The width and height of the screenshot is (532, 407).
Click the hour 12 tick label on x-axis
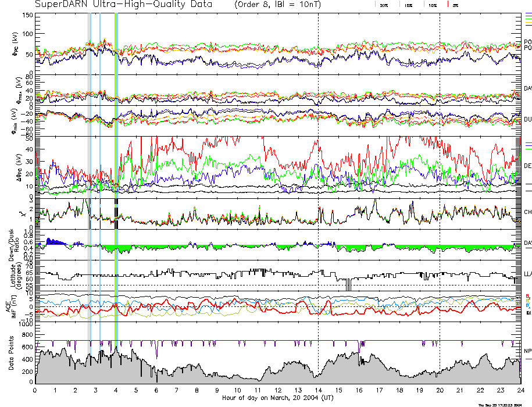click(x=278, y=391)
